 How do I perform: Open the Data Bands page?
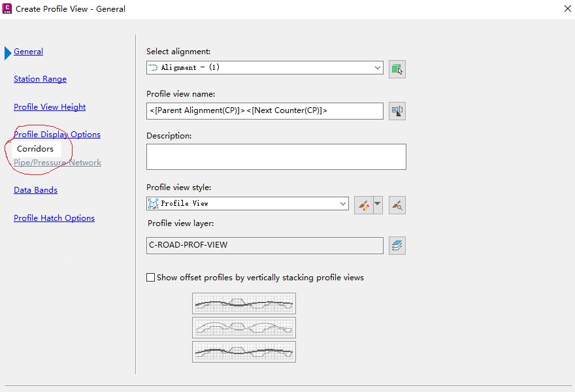35,189
